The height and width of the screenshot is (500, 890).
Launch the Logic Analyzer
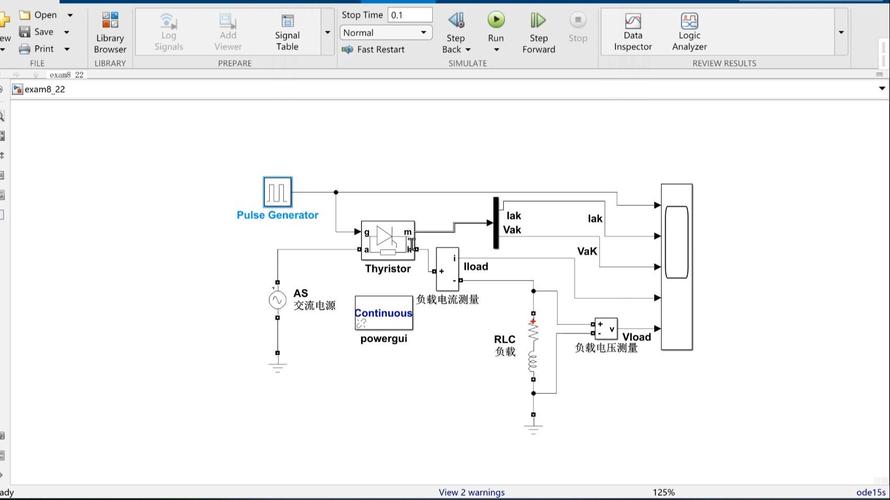click(x=689, y=31)
